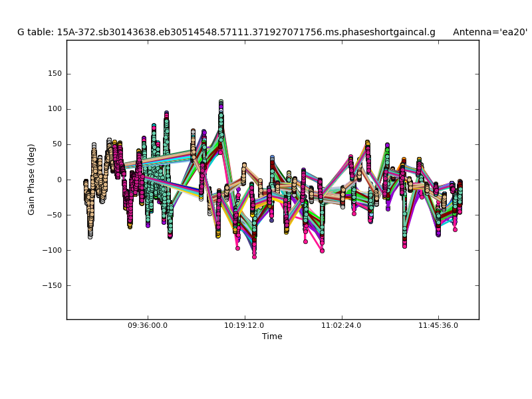Click the 11:45:36.0 time tick label
The image size is (532, 399).
click(438, 325)
